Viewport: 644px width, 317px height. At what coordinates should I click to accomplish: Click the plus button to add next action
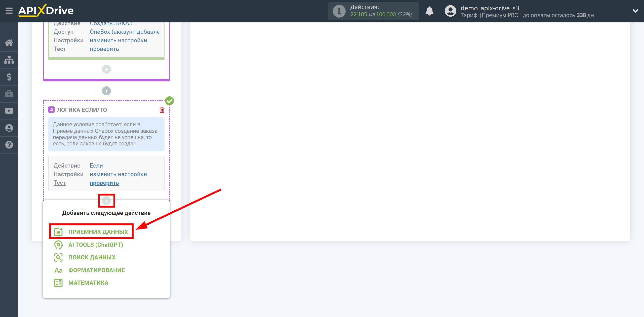(106, 201)
